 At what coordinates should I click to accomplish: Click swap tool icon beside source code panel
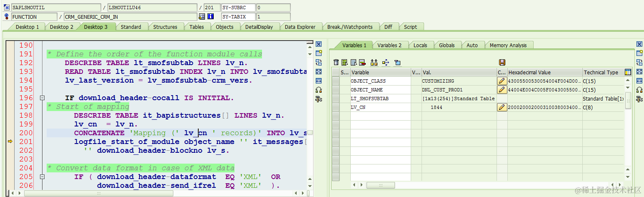319,62
